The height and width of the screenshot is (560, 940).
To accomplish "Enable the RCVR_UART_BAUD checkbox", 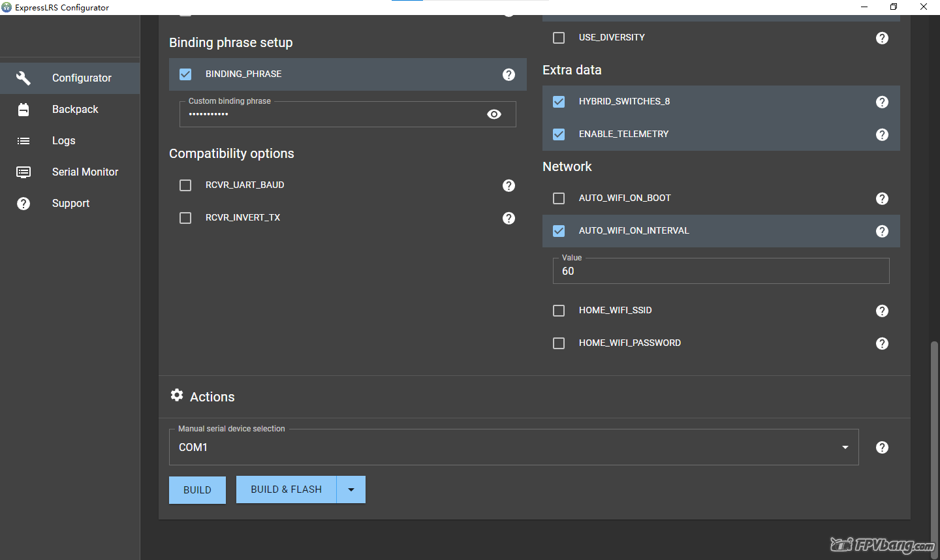I will tap(185, 185).
